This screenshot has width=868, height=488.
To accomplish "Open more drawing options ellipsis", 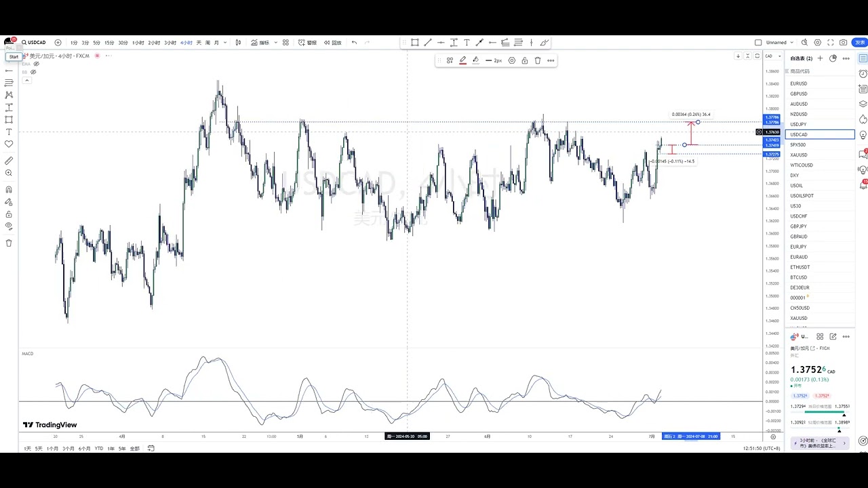I will coord(551,60).
